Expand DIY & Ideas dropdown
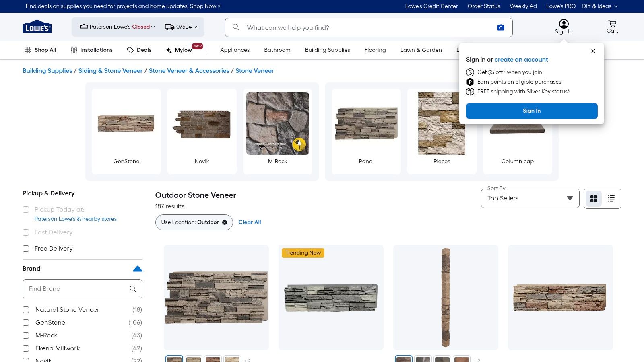 [x=600, y=6]
